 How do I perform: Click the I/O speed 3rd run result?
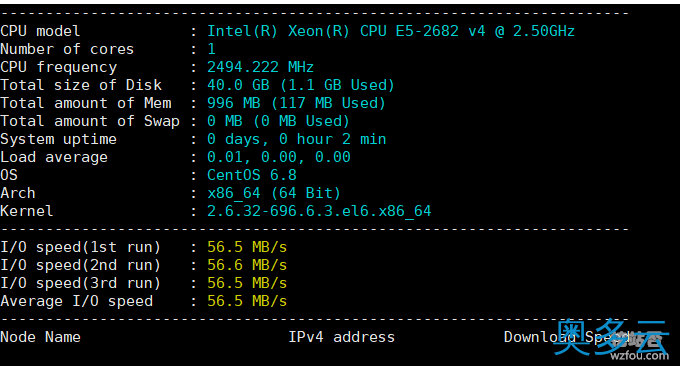(247, 283)
